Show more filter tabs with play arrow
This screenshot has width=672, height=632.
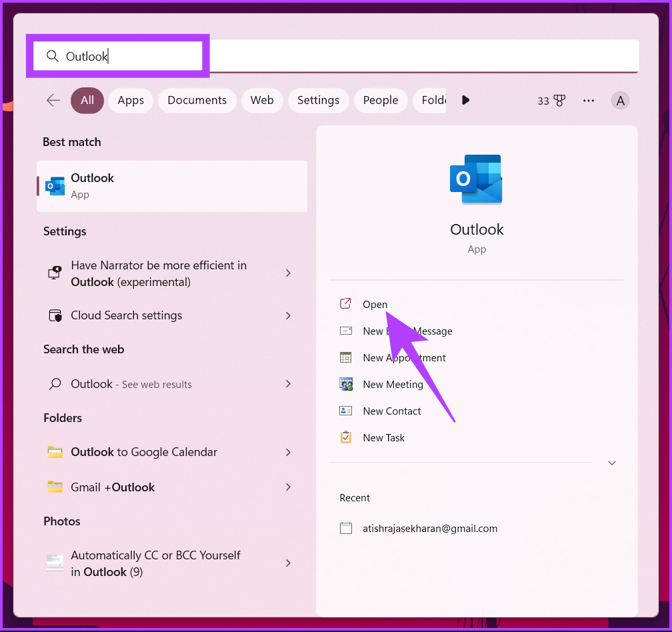466,100
